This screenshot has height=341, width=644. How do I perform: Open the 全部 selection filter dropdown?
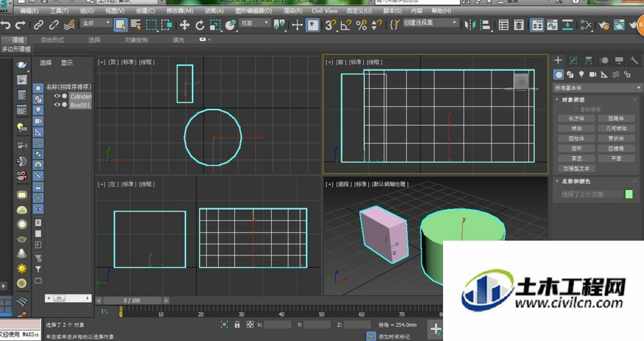point(96,23)
